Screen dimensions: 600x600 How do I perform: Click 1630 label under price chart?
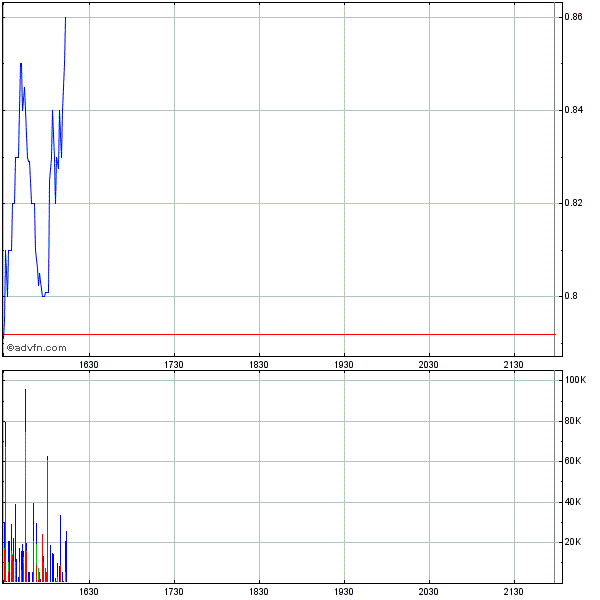click(x=89, y=365)
